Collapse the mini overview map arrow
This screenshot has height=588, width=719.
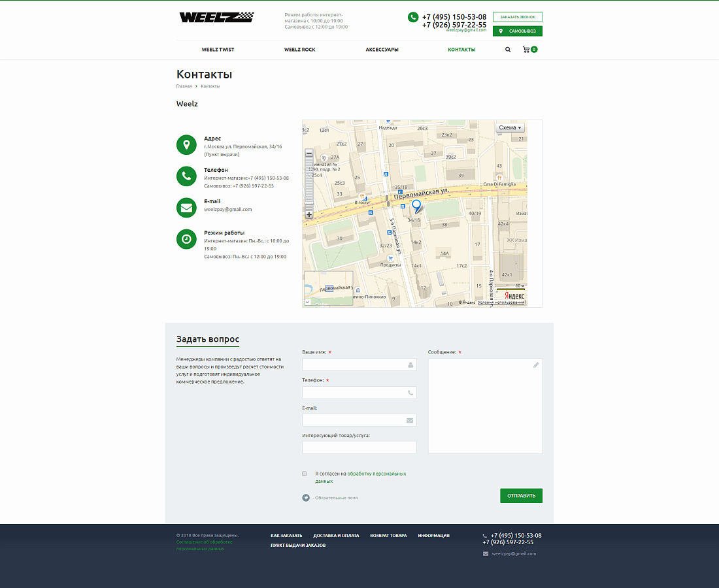pyautogui.click(x=308, y=302)
